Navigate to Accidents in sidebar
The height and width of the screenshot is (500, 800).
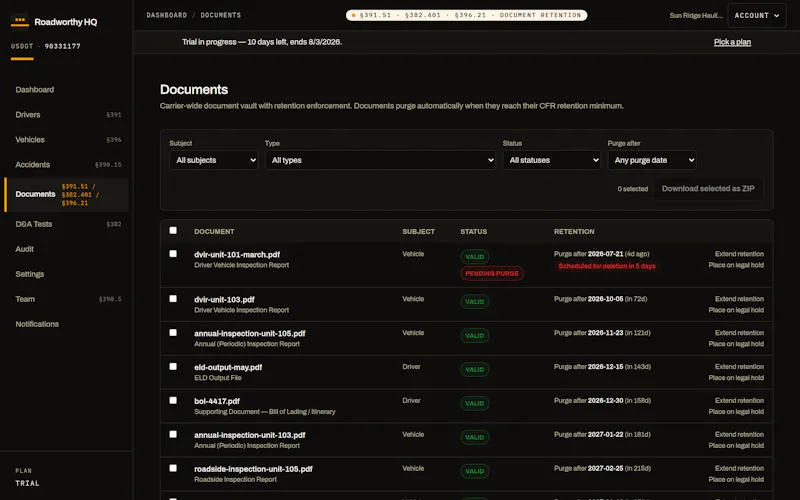click(66, 165)
